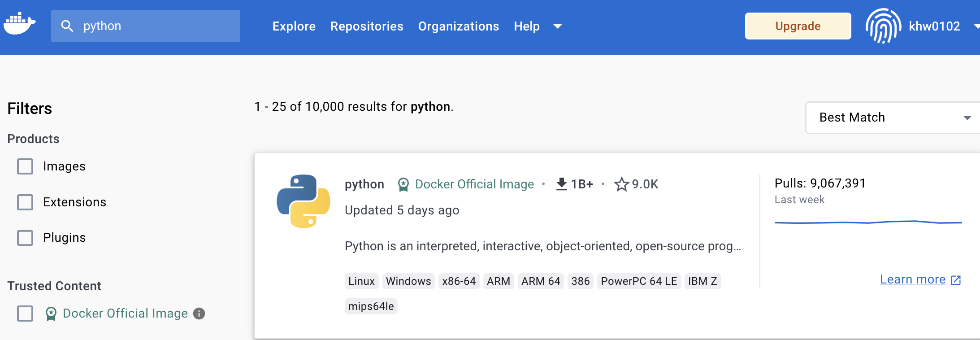
Task: Expand the khw0102 account dropdown arrow
Action: coord(976,26)
